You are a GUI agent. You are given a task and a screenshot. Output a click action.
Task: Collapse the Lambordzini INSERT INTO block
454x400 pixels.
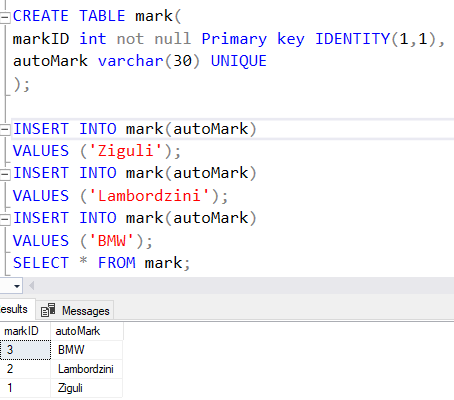[x=5, y=174]
